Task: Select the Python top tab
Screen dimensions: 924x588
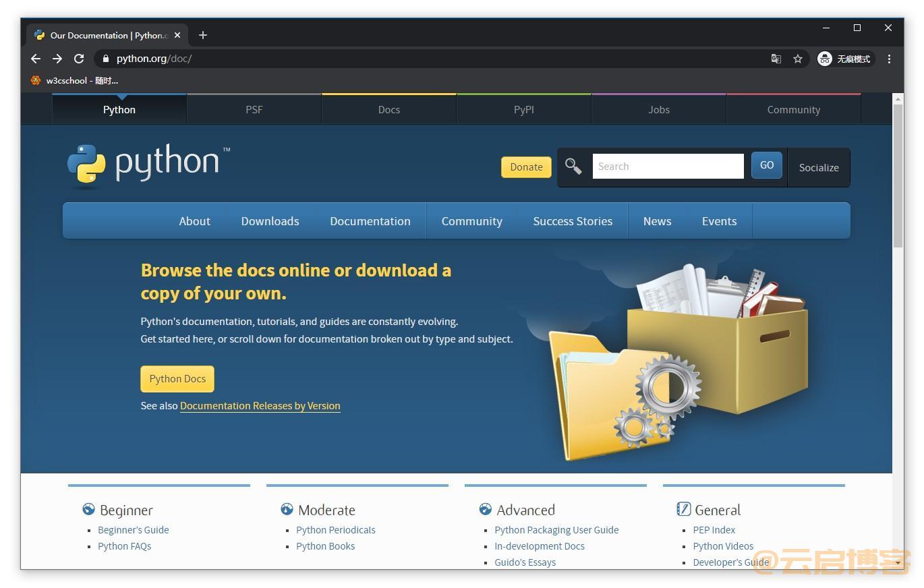Action: point(119,109)
